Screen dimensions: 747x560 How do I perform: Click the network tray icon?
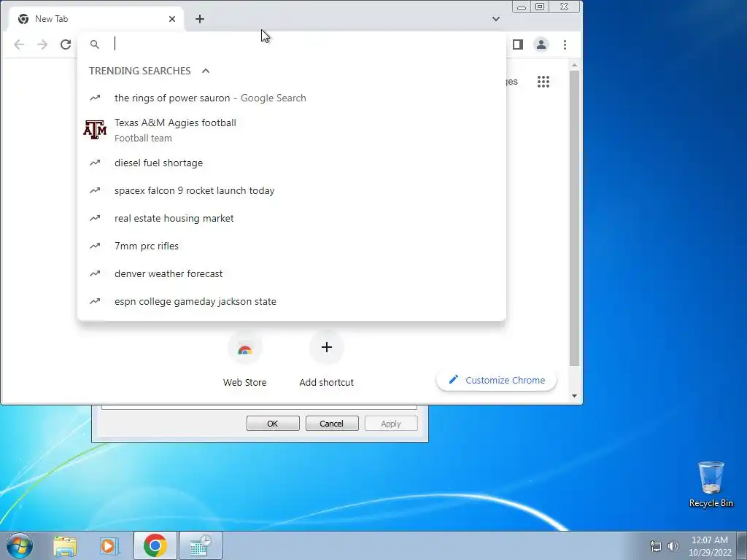[656, 546]
